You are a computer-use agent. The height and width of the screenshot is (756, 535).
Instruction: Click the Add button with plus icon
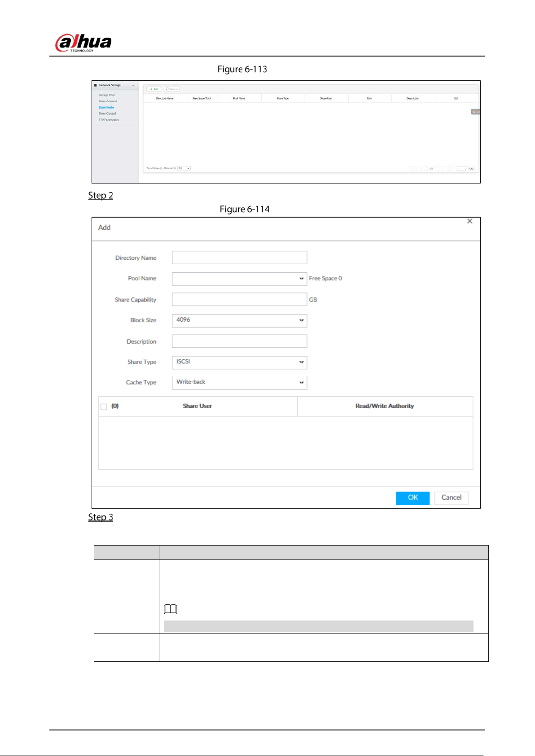coord(154,89)
